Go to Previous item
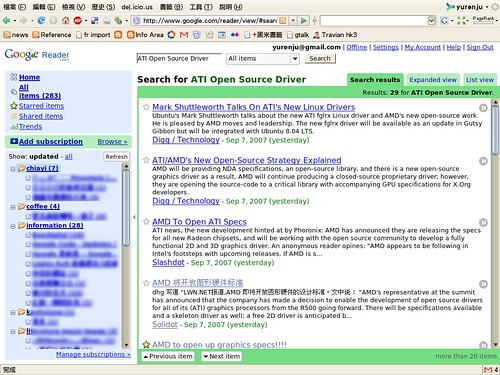 (x=168, y=356)
